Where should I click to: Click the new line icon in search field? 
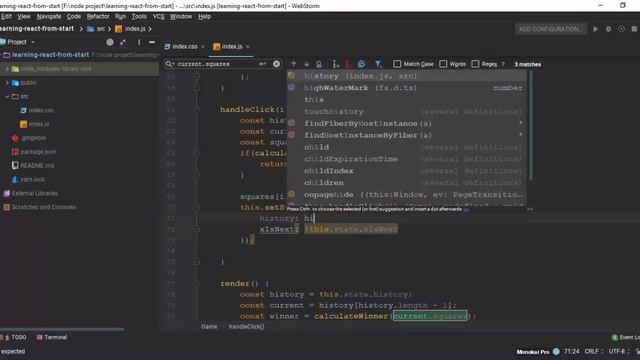(263, 64)
